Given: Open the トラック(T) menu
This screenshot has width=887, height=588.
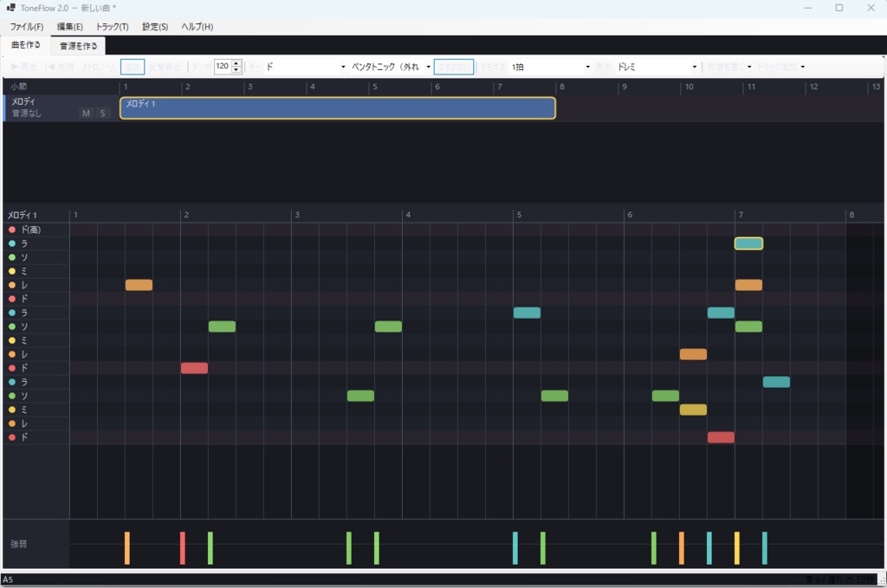Looking at the screenshot, I should click(112, 27).
